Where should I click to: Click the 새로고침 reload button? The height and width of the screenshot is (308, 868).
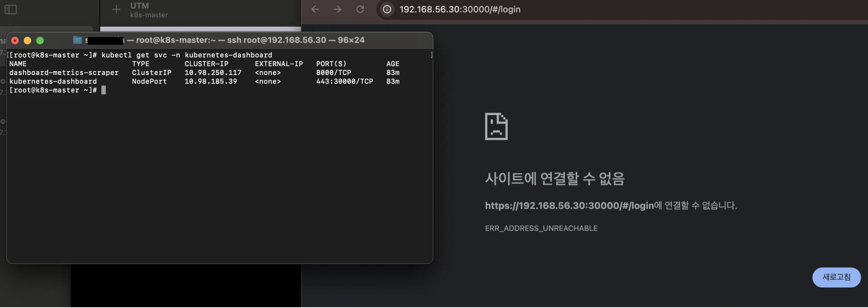[x=836, y=277]
